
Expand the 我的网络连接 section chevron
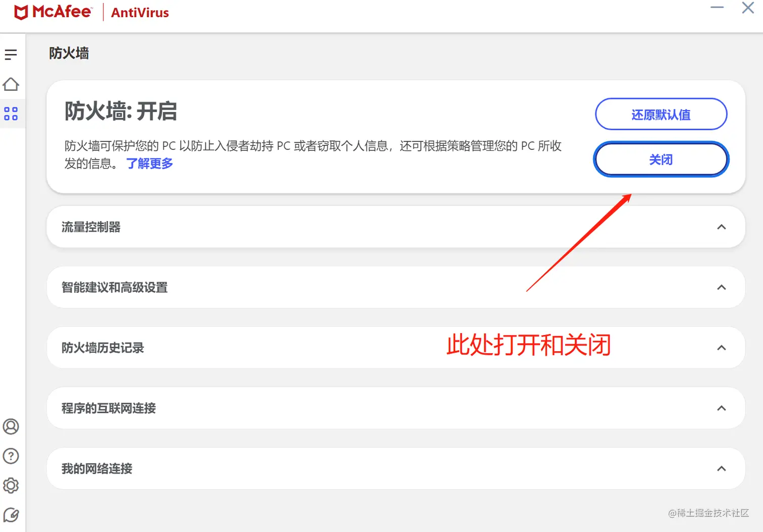click(722, 469)
